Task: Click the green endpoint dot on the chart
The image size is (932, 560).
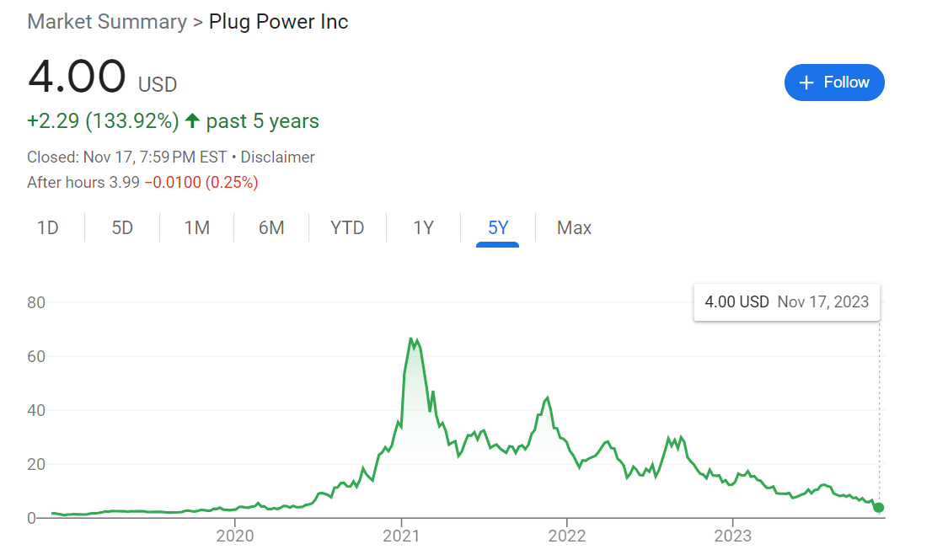Action: 879,507
